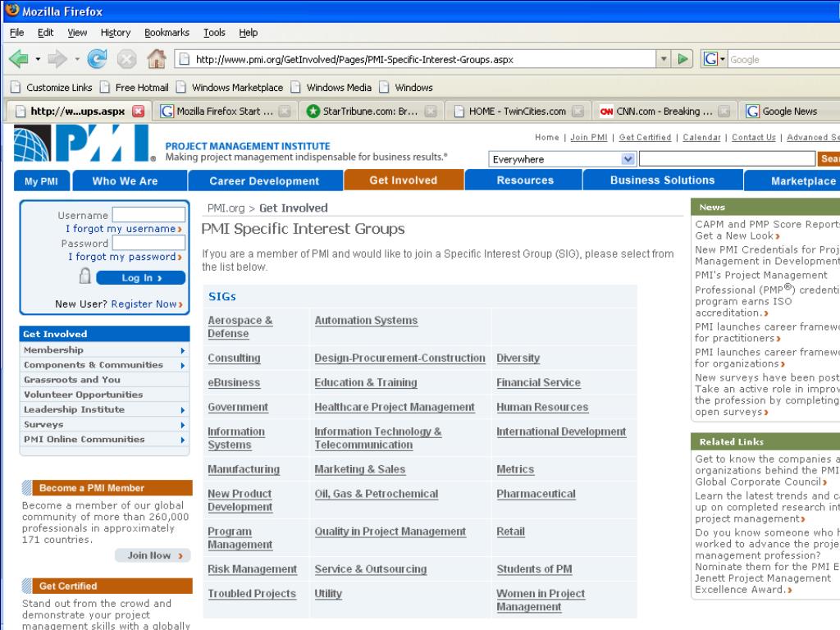Click the green Back arrow button
The width and height of the screenshot is (840, 630).
[19, 59]
